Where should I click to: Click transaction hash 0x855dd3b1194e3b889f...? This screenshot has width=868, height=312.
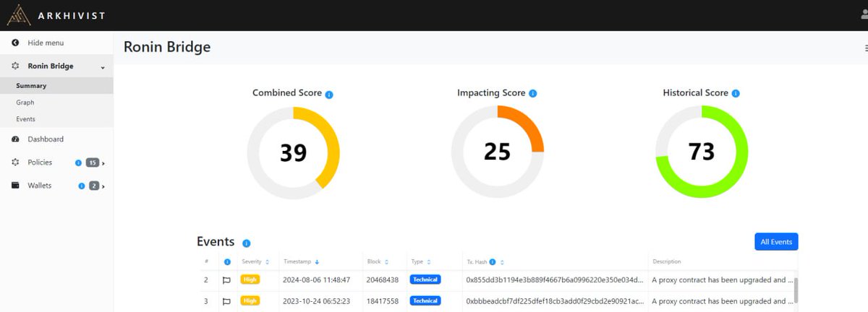[x=553, y=279]
